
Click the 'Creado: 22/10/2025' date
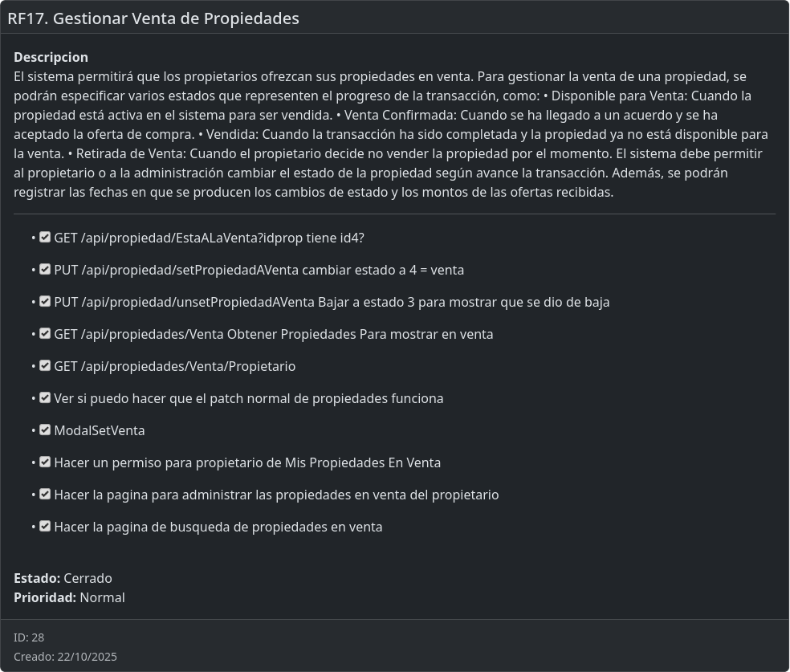65,657
